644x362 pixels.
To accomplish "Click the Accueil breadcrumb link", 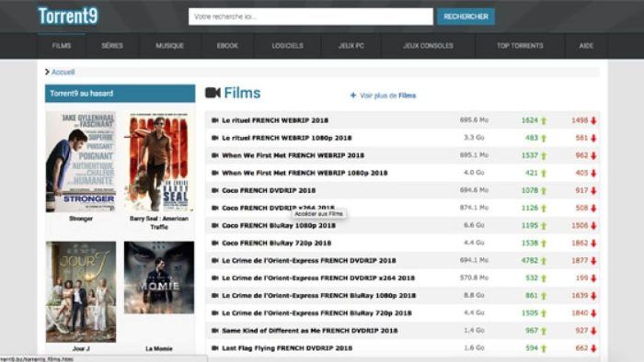I will pos(63,73).
